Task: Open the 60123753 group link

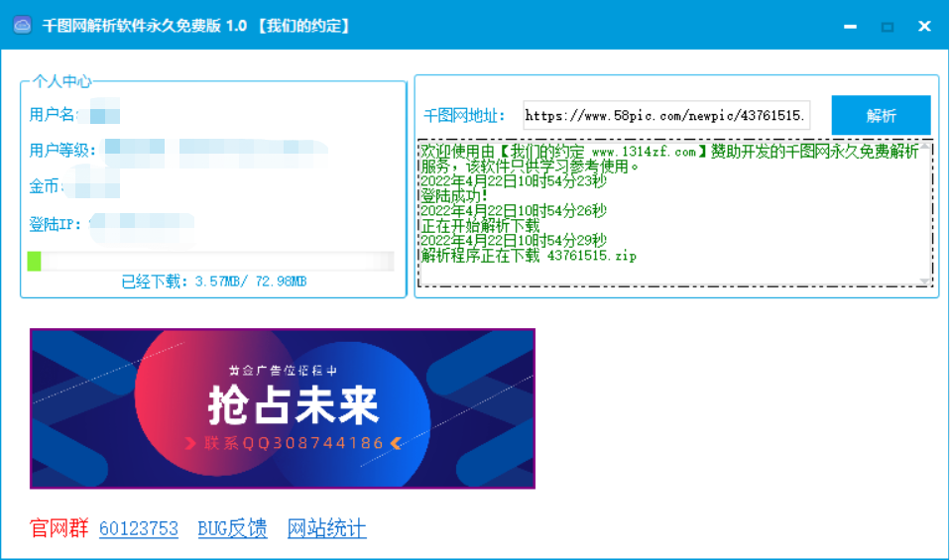Action: [x=139, y=528]
